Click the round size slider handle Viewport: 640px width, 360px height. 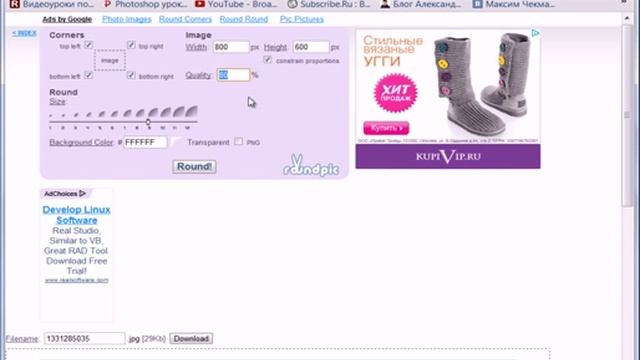[148, 122]
